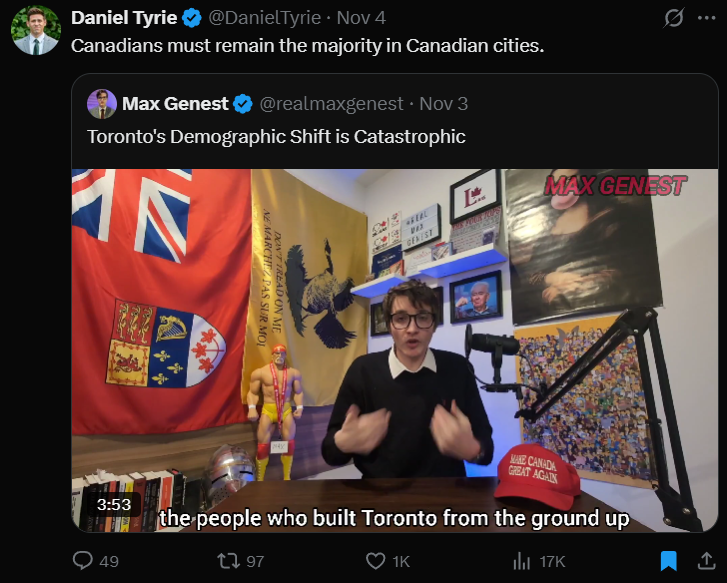
Task: Like the post with heart icon
Action: tap(375, 561)
